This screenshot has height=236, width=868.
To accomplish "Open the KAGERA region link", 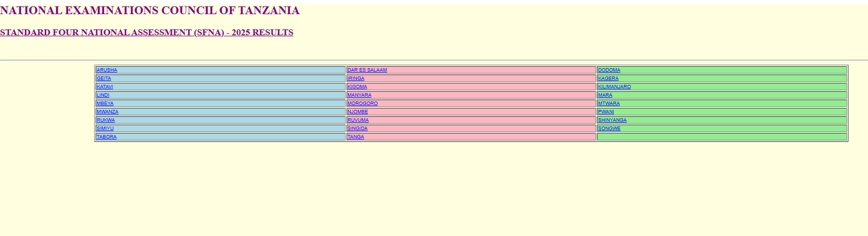I will (x=608, y=79).
